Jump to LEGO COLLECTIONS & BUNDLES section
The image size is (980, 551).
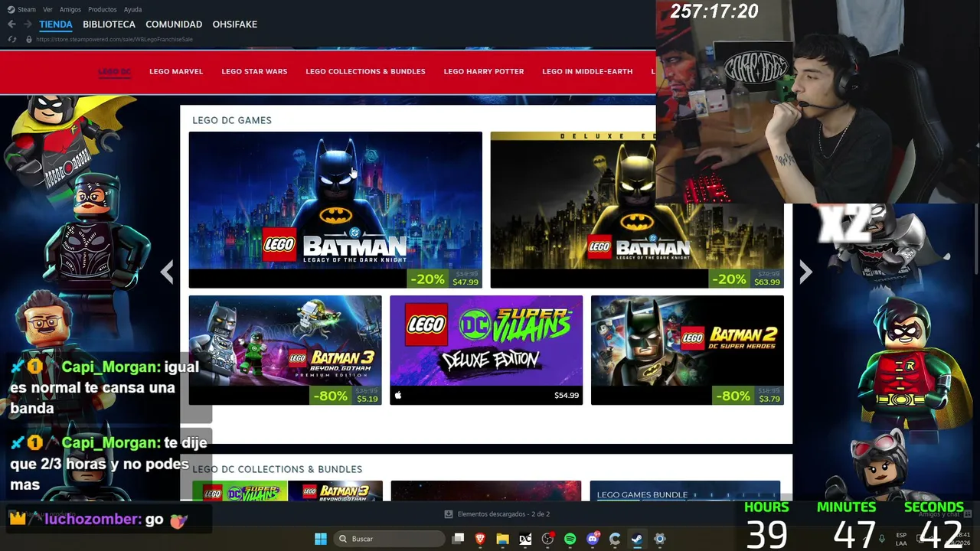click(x=365, y=71)
